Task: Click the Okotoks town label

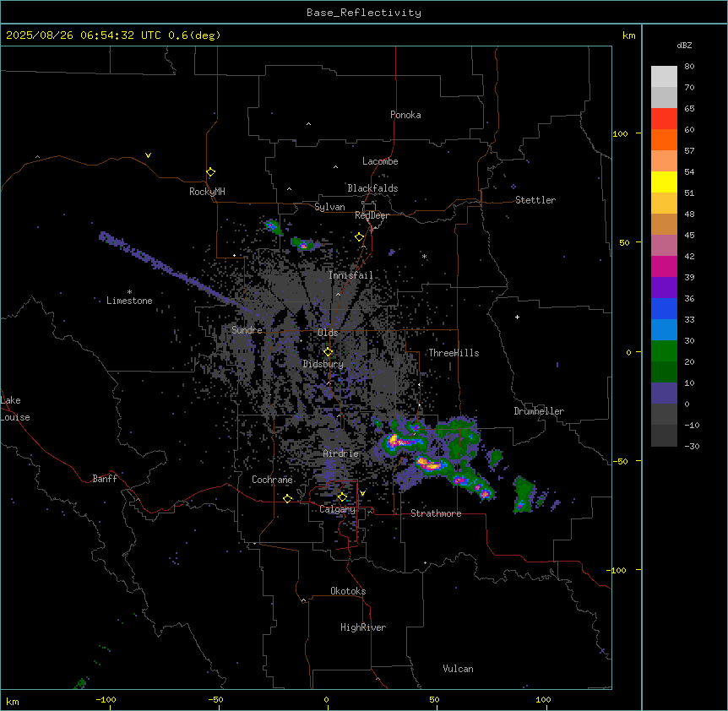Action: pos(348,591)
